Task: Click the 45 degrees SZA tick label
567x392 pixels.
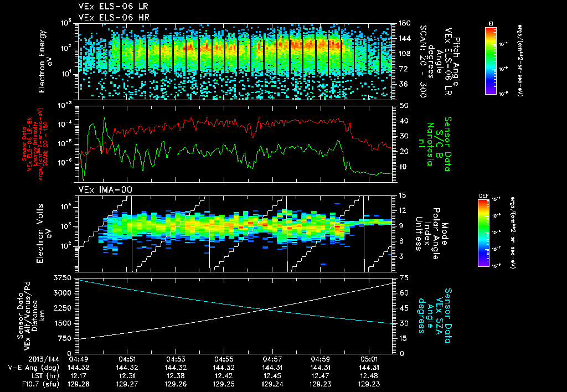Action: [x=403, y=308]
